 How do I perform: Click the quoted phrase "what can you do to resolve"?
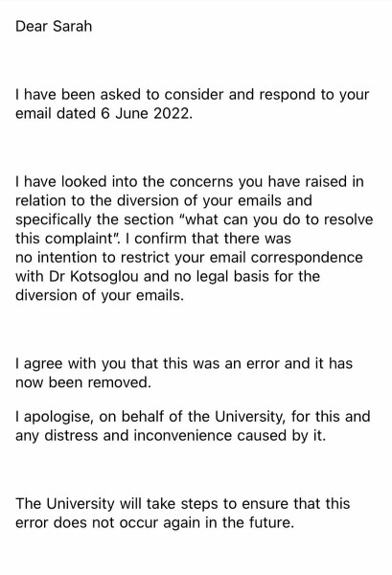coord(275,219)
